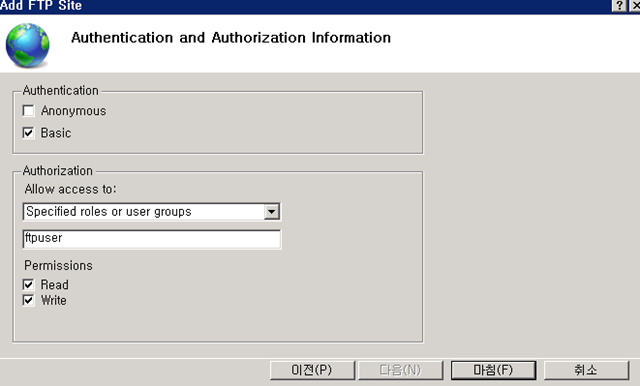Screen dimensions: 640x386
Task: Click the Authentication and Authorization Information heading
Action: click(231, 38)
